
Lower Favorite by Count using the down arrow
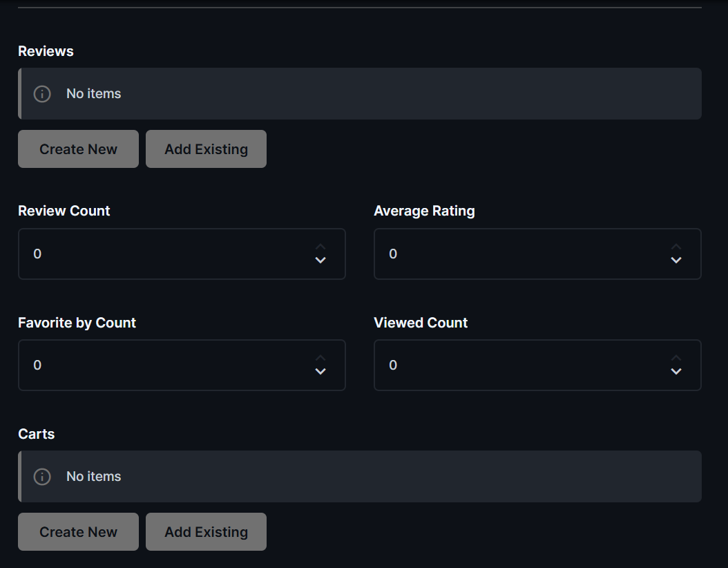pos(320,372)
